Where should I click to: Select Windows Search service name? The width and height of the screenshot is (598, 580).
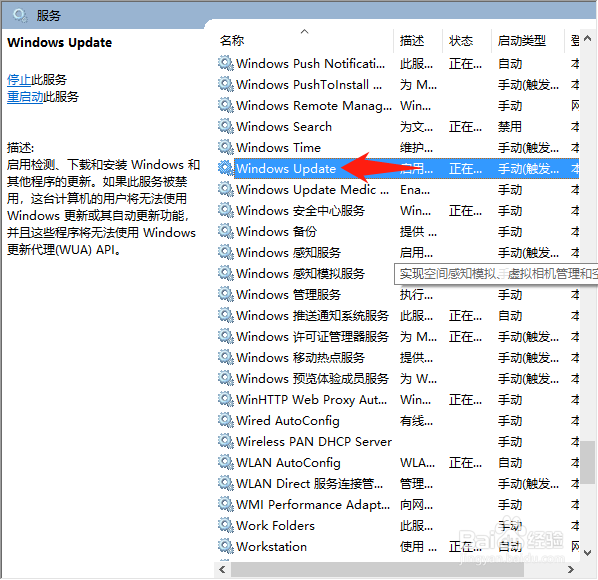[284, 126]
